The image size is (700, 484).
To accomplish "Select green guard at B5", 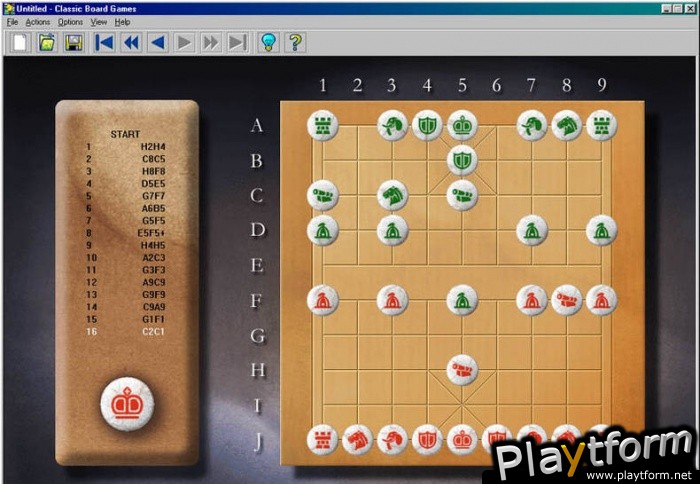I will tap(462, 160).
